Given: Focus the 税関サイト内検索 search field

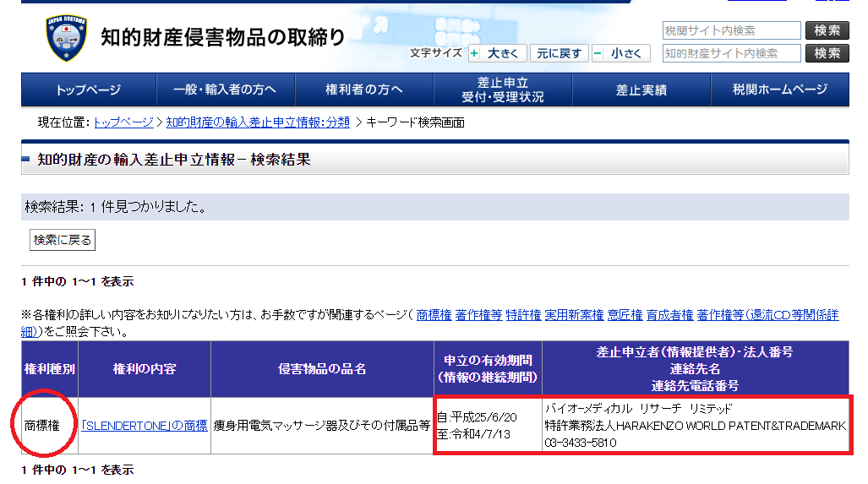Looking at the screenshot, I should (731, 30).
